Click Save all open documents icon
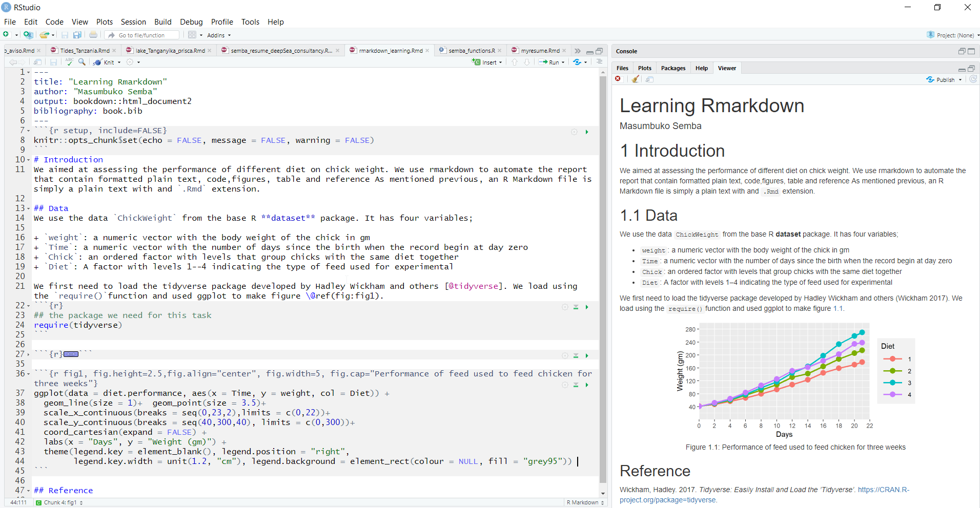 pos(77,35)
